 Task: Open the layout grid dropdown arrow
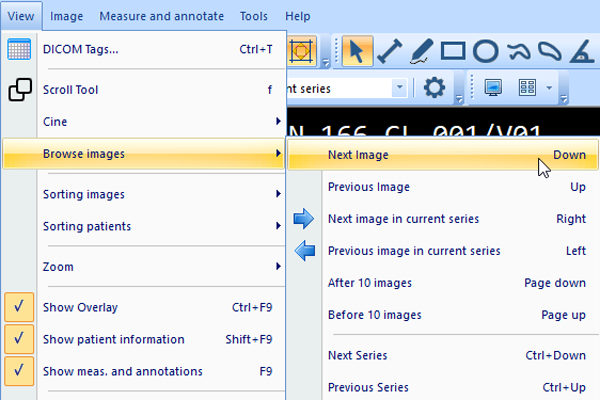pos(549,88)
